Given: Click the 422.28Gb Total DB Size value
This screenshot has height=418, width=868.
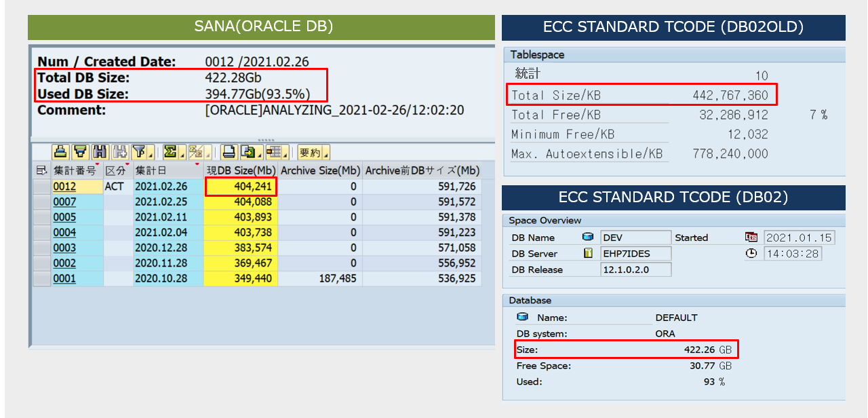Looking at the screenshot, I should coord(233,77).
